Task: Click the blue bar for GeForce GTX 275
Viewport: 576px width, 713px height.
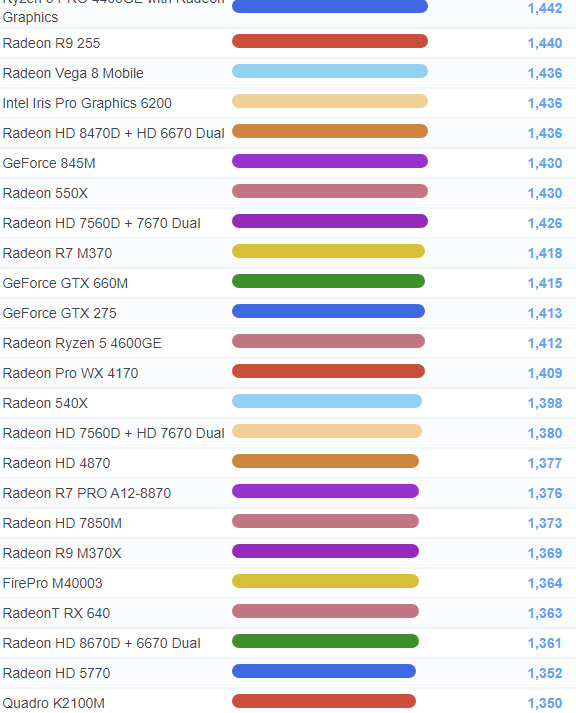Action: (328, 311)
